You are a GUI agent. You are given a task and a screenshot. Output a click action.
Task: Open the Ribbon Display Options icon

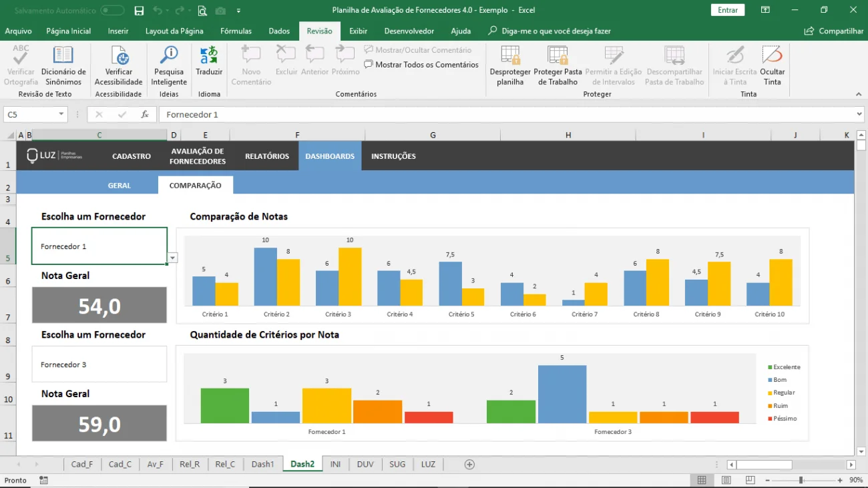tap(765, 10)
